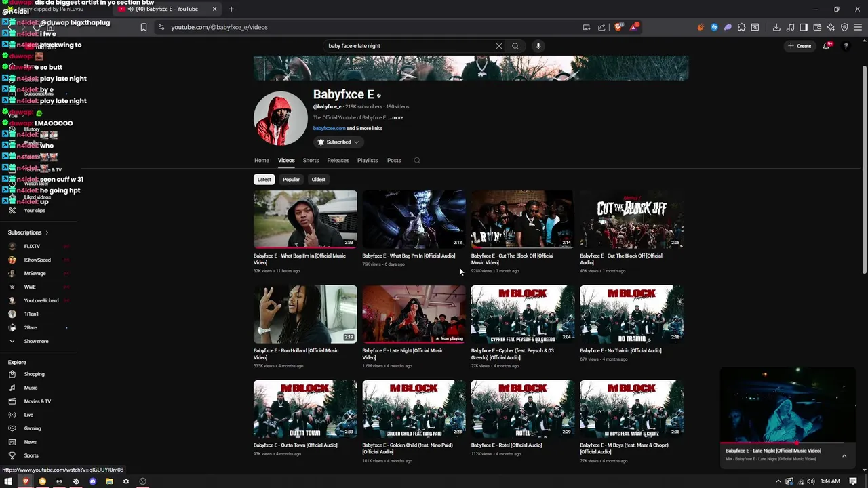Select the Oldest filter chip

[318, 180]
